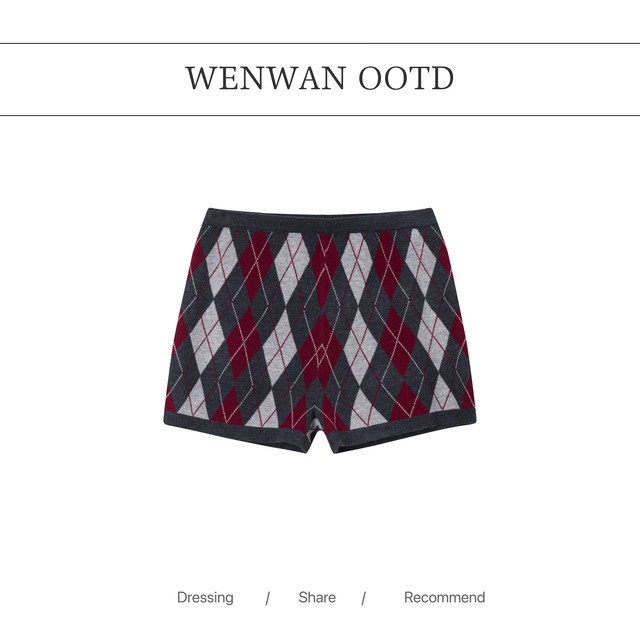This screenshot has height=640, width=640.
Task: Open the Share label
Action: (x=317, y=597)
